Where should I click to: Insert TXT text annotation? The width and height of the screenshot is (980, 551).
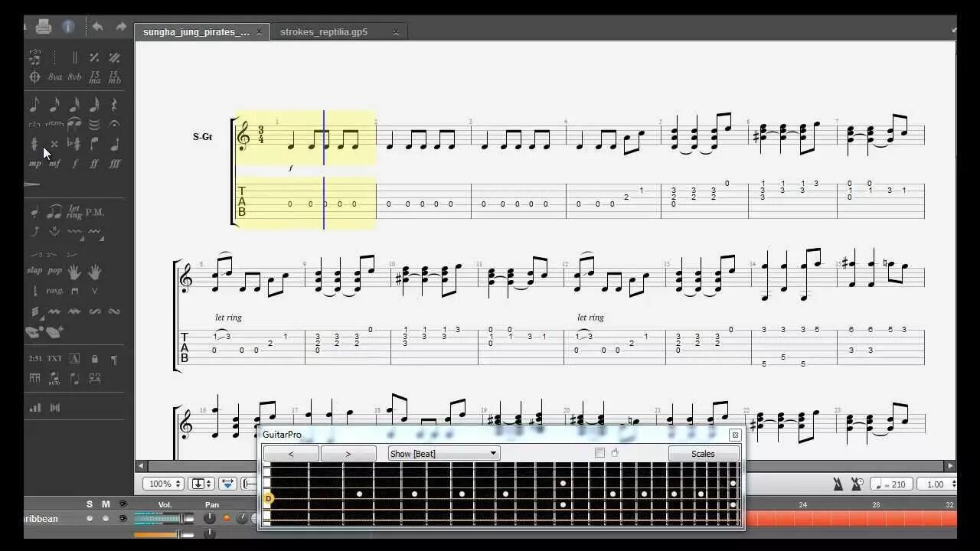pyautogui.click(x=54, y=358)
